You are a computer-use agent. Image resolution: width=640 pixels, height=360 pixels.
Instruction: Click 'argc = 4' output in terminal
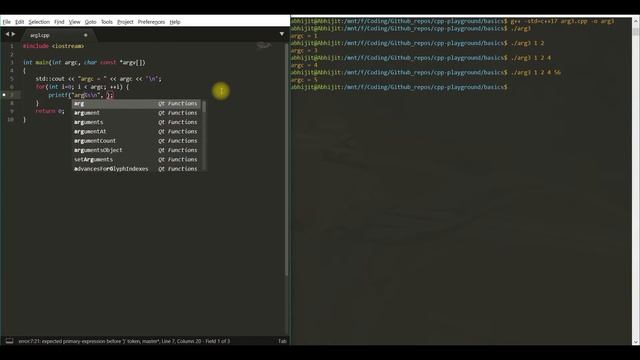coord(304,65)
